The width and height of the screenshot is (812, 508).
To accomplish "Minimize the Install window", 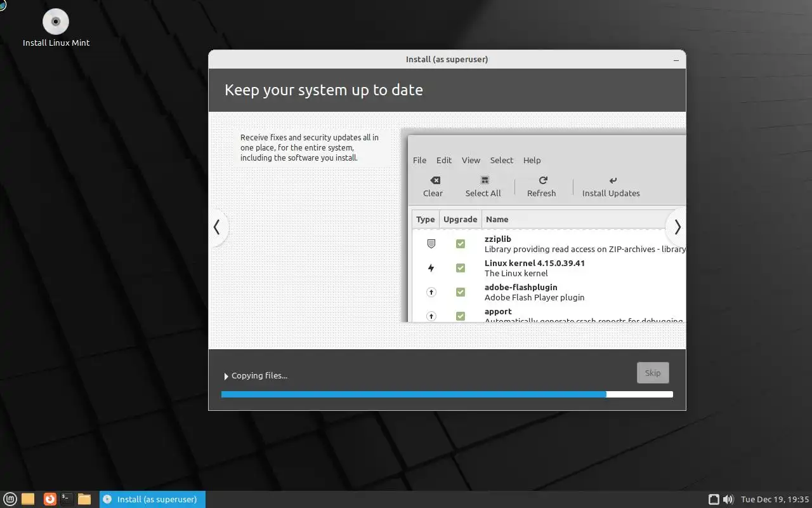I will click(x=676, y=60).
